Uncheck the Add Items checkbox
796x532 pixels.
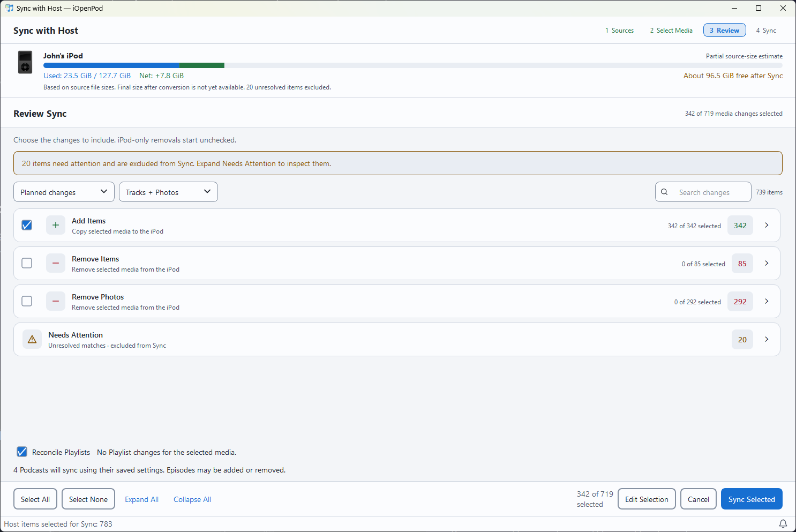pos(27,225)
